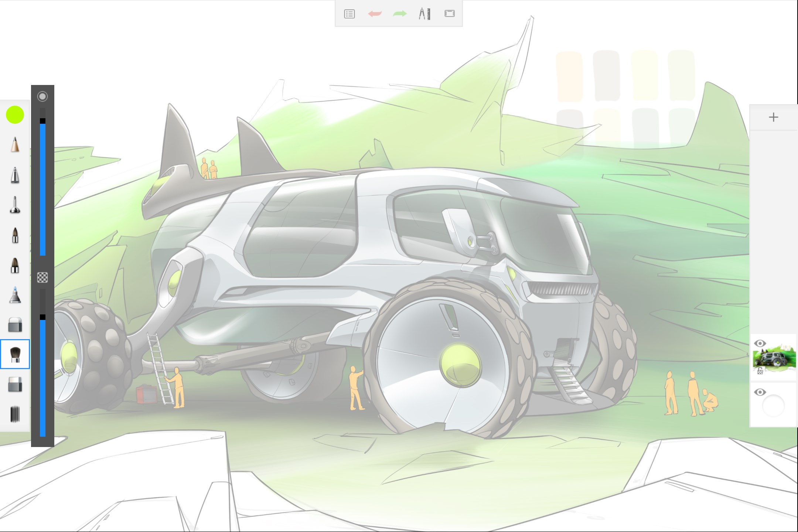Select the pencil brush
The height and width of the screenshot is (532, 798).
pyautogui.click(x=15, y=144)
